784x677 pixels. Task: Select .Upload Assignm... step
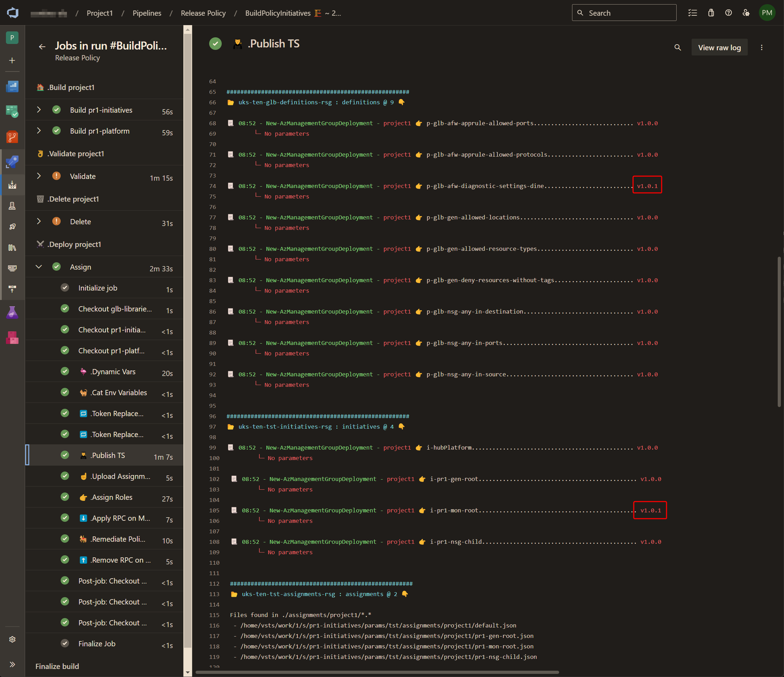(x=105, y=476)
